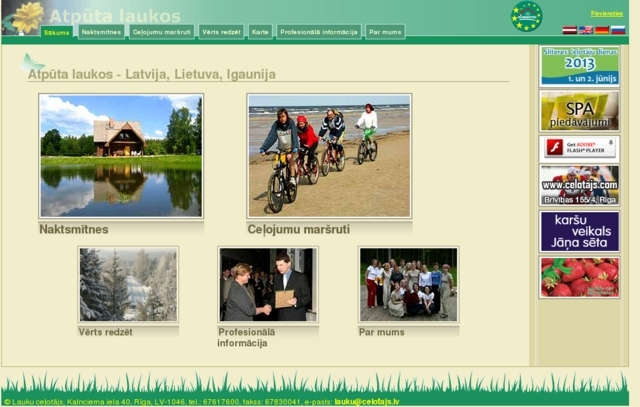This screenshot has height=407, width=640.
Task: Click the Pievienoties link
Action: (606, 14)
